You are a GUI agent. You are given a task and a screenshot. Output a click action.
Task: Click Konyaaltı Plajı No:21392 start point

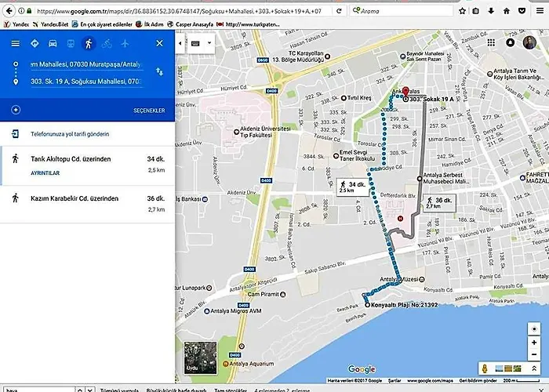pos(402,305)
